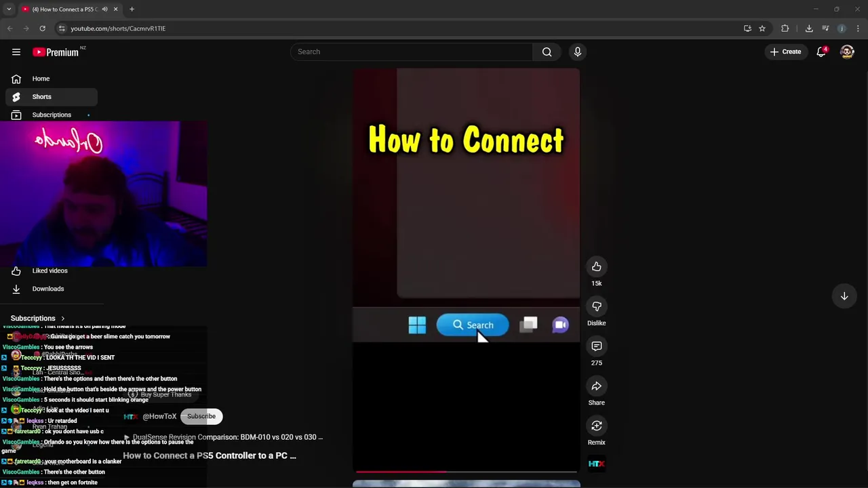Click the Create button
868x488 pixels.
click(x=786, y=52)
